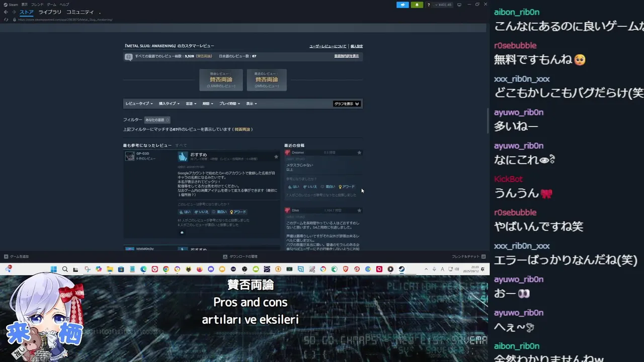Screen dimensions: 644x362
Task: Open Windows Start button on taskbar
Action: click(x=54, y=269)
